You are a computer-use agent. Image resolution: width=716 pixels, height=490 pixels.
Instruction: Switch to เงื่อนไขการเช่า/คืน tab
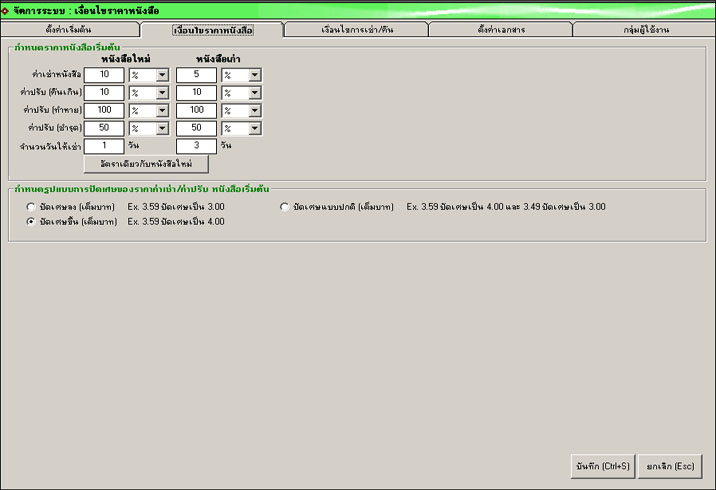357,30
